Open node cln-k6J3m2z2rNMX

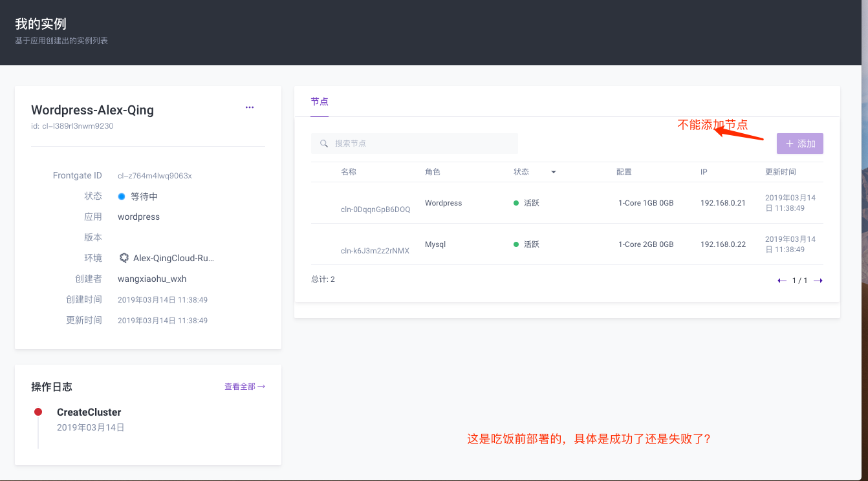coord(375,251)
